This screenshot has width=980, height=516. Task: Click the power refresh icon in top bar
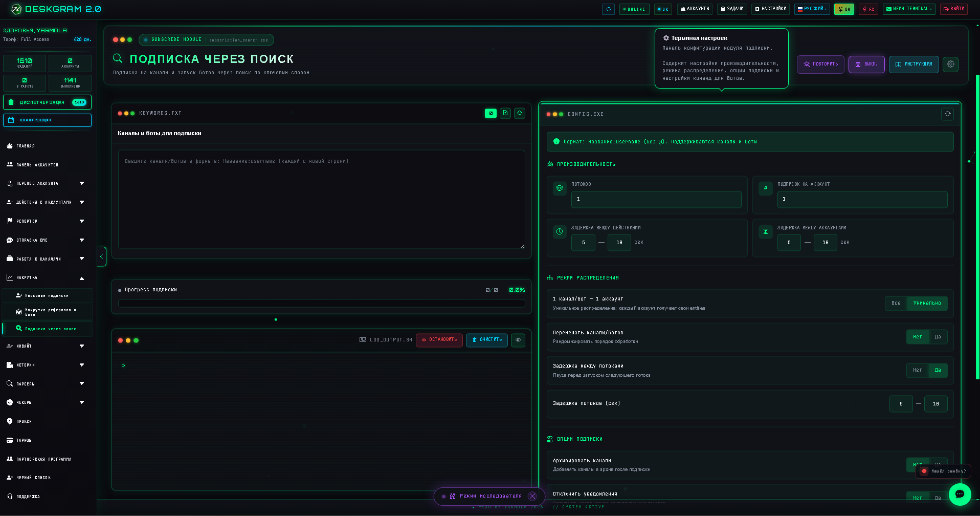608,9
